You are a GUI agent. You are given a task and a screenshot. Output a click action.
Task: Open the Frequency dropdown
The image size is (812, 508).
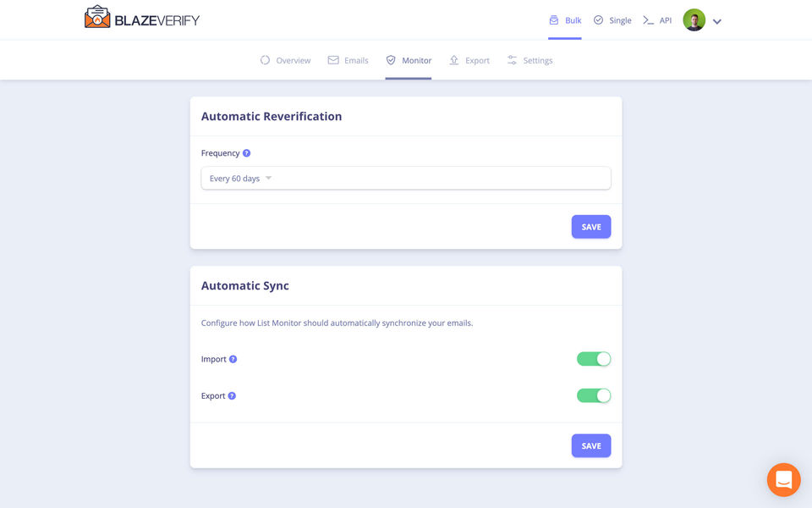pyautogui.click(x=405, y=179)
